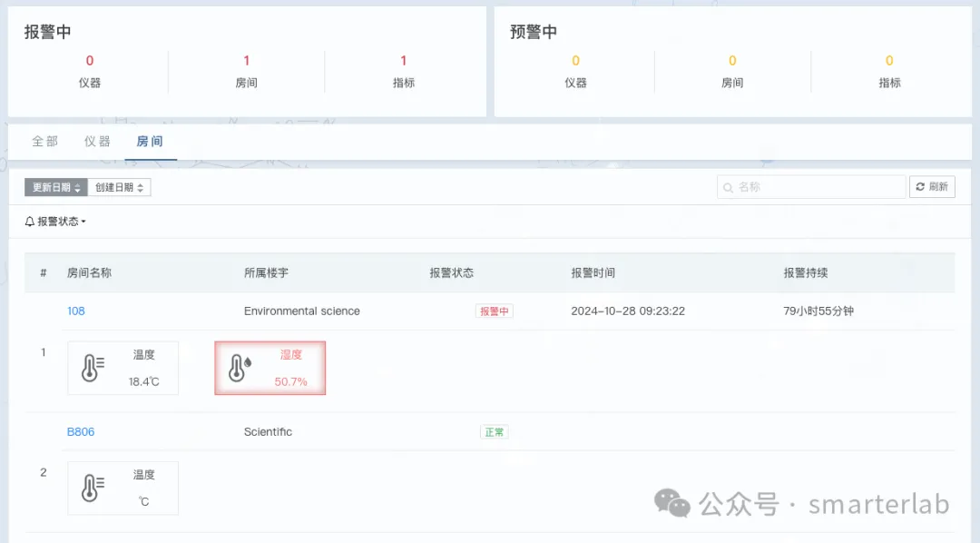Screen dimensions: 980x543
Task: Focus the 名称 search field
Action: [x=811, y=187]
